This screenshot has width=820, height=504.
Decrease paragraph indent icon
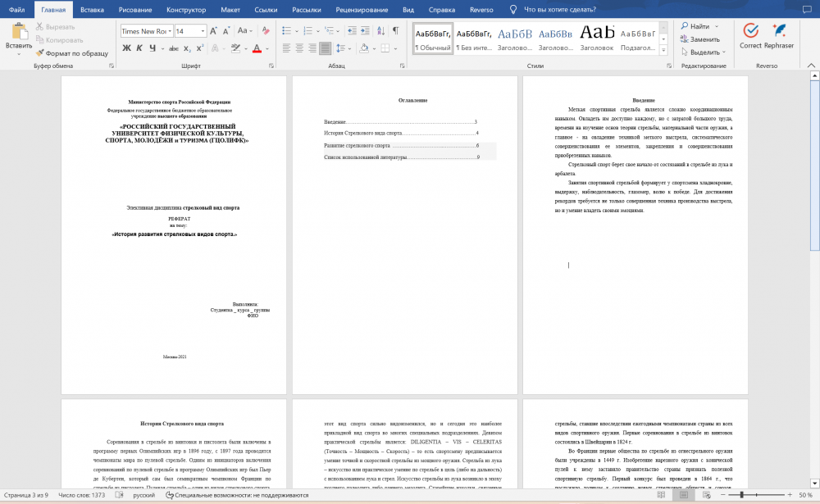[352, 31]
